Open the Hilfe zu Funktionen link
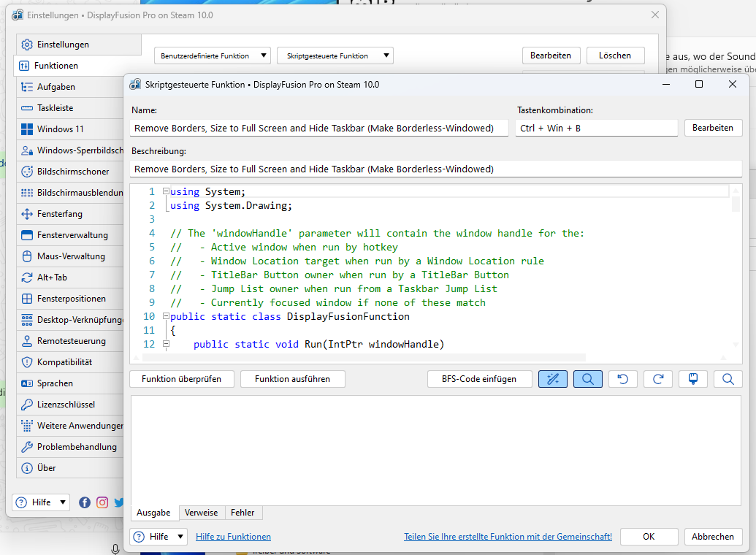This screenshot has width=756, height=555. 233,537
